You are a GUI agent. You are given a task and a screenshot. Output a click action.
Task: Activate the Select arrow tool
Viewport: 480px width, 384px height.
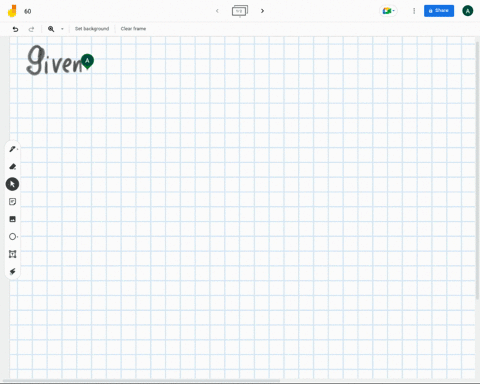pyautogui.click(x=12, y=184)
